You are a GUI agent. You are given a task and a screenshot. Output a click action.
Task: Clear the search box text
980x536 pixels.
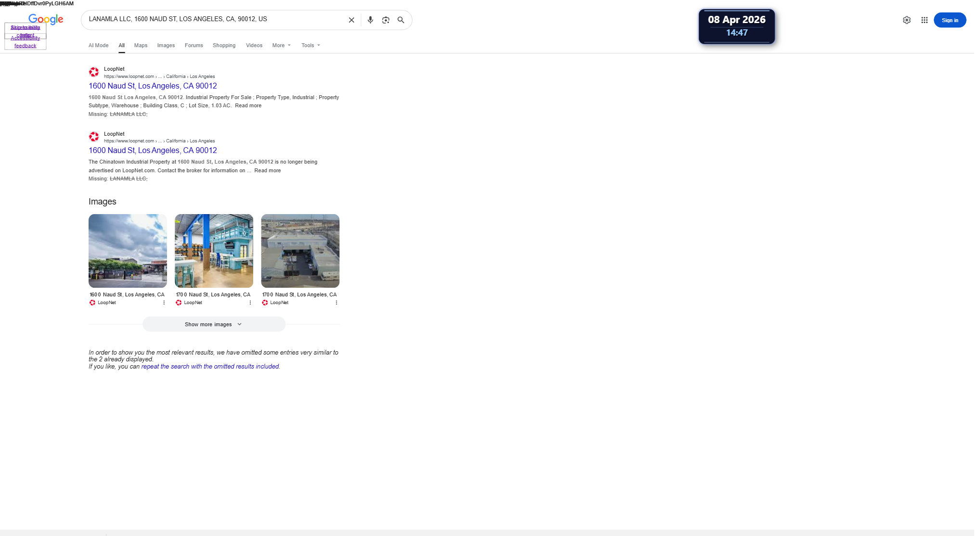pyautogui.click(x=351, y=20)
